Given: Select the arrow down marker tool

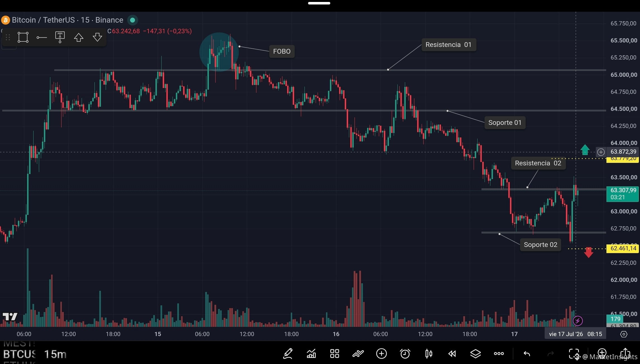Looking at the screenshot, I should pos(97,37).
